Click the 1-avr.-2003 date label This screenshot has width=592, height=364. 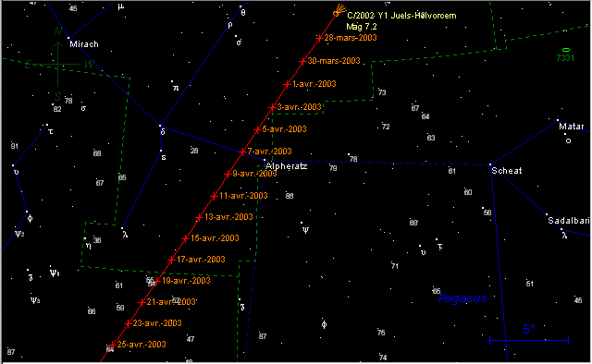[314, 84]
